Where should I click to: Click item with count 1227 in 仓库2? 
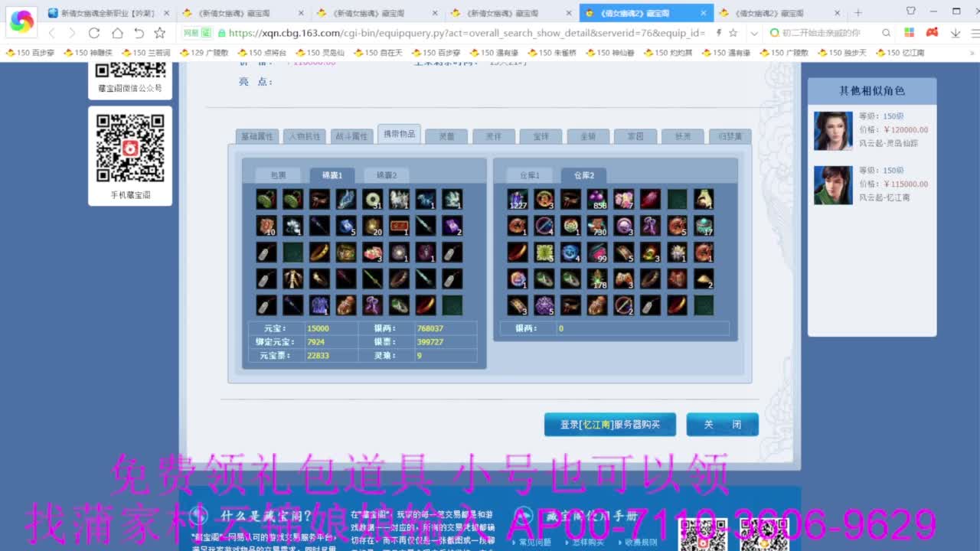pyautogui.click(x=518, y=199)
